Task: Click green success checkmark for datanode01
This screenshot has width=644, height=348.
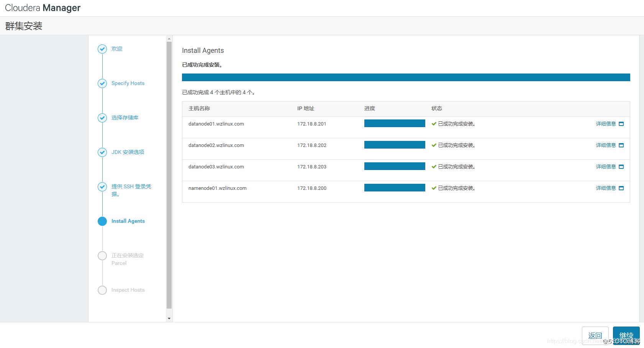Action: point(434,124)
